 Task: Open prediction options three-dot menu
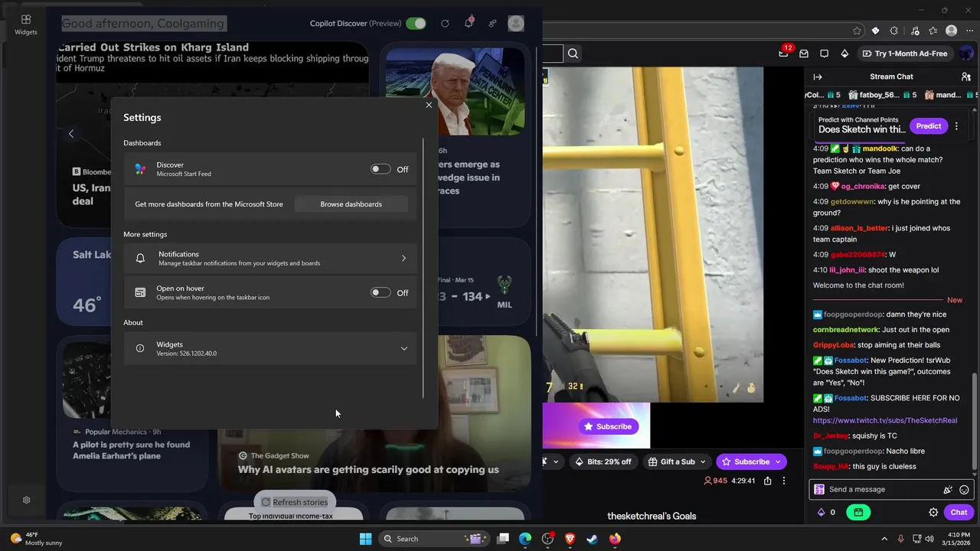point(956,126)
